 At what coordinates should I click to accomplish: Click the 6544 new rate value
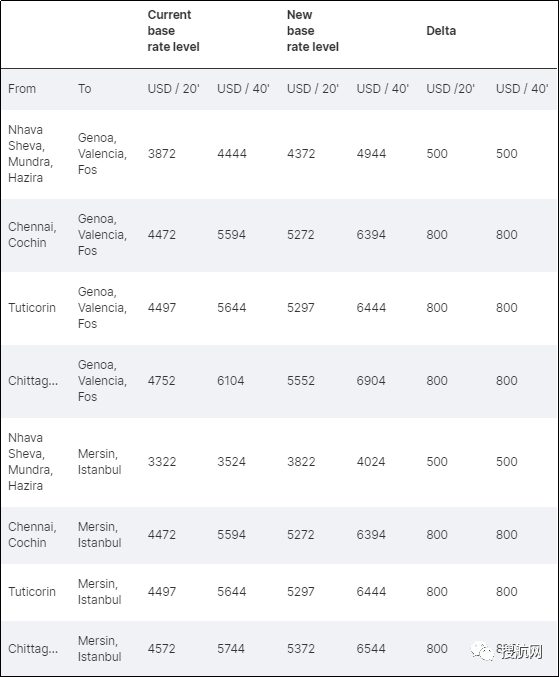[x=371, y=649]
